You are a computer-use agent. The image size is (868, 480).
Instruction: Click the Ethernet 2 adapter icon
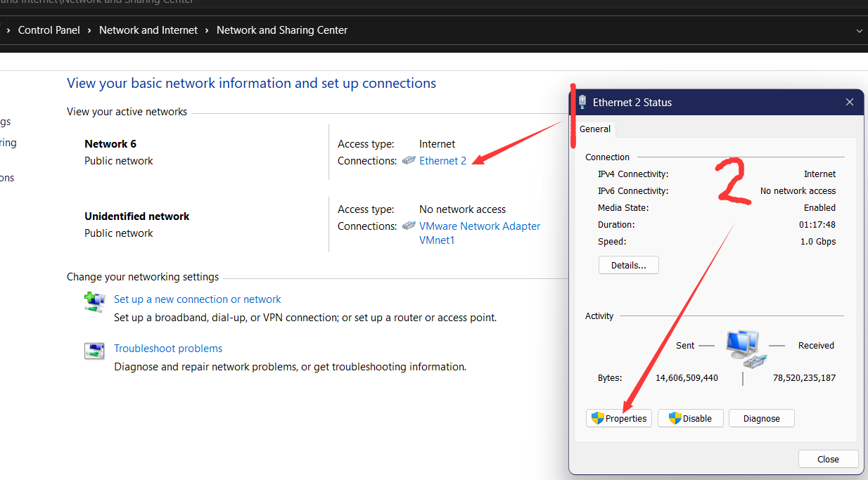click(x=409, y=161)
